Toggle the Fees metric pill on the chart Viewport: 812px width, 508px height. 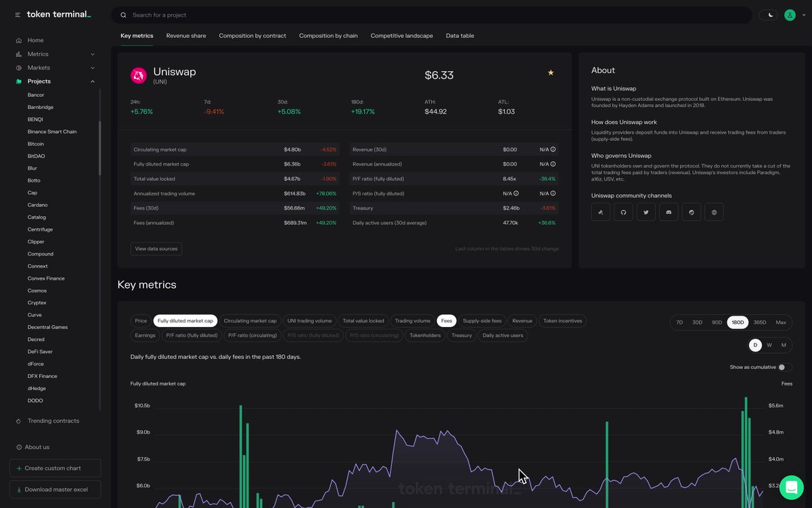click(447, 320)
